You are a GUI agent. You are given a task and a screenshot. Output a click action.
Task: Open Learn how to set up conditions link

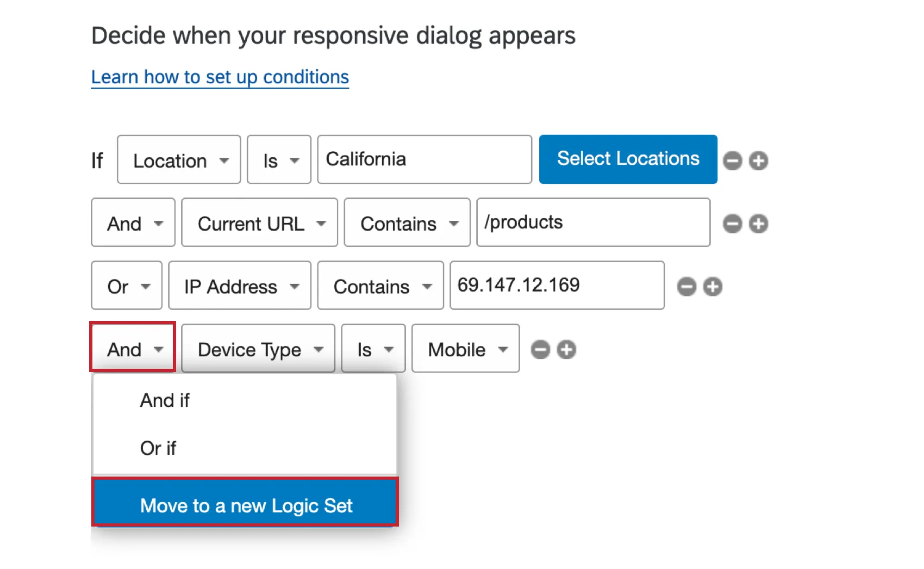[x=220, y=77]
